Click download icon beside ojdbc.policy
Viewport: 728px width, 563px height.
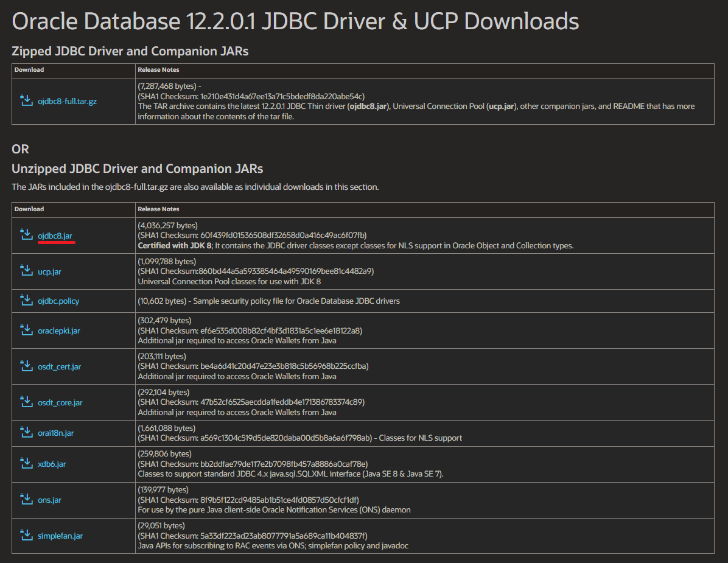[x=26, y=300]
